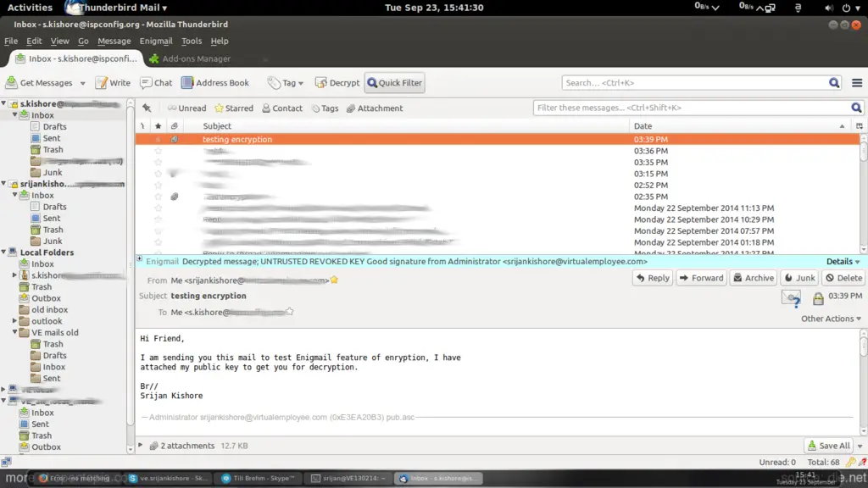
Task: Click the Local Folders account icon
Action: point(13,252)
